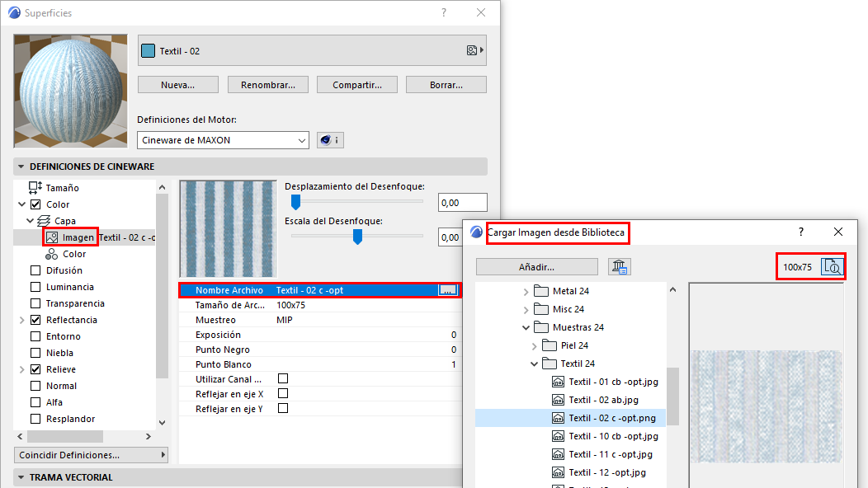The image size is (868, 488).
Task: Click the Nueva... button
Action: [177, 85]
